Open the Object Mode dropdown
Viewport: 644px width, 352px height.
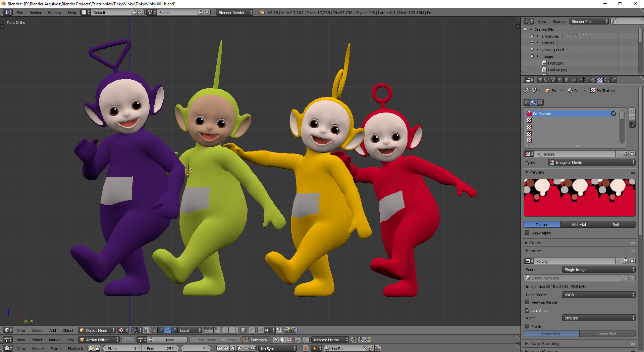[97, 331]
